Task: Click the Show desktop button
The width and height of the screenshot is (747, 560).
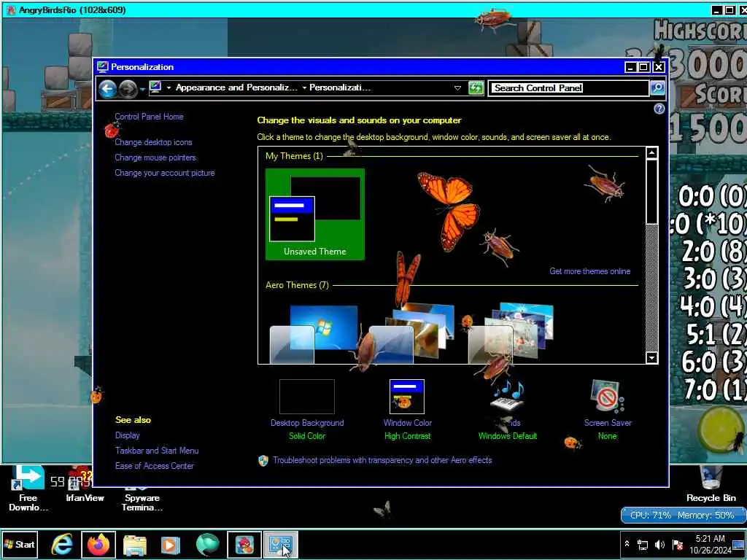Action: 740,545
